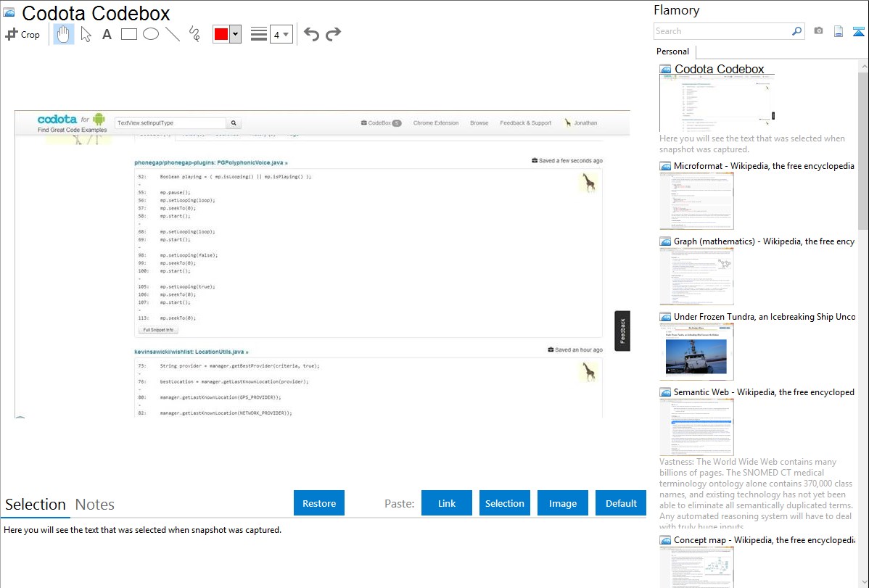Open Chrome Extension link in snapshot

click(x=436, y=123)
